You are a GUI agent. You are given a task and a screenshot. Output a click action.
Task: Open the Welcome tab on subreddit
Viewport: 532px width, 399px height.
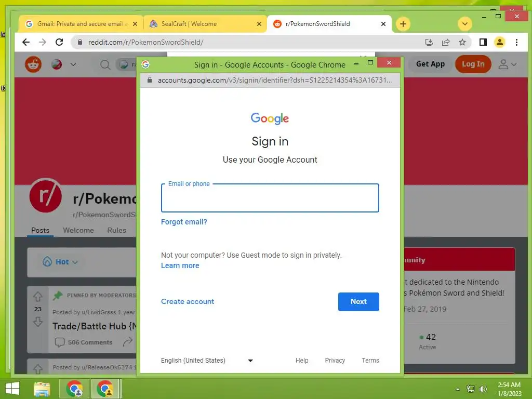(x=78, y=230)
